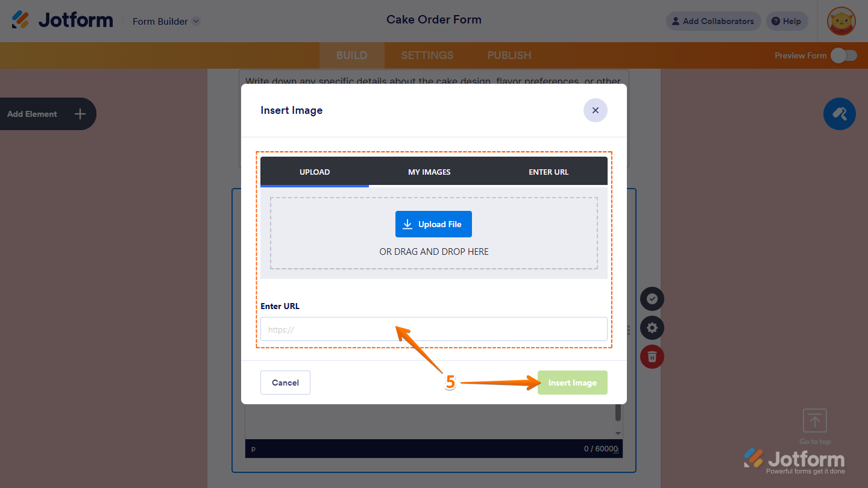Open the Form Designer paint roller panel
The width and height of the screenshot is (868, 488).
[839, 114]
